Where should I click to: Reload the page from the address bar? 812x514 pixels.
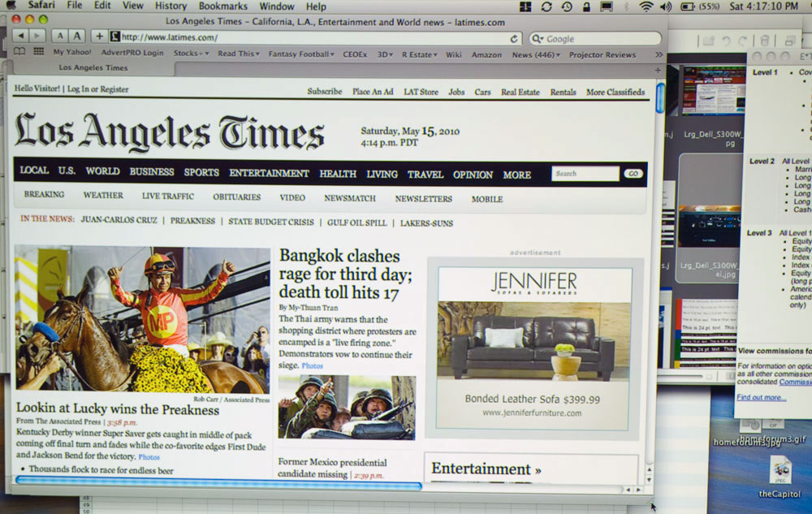pyautogui.click(x=514, y=39)
